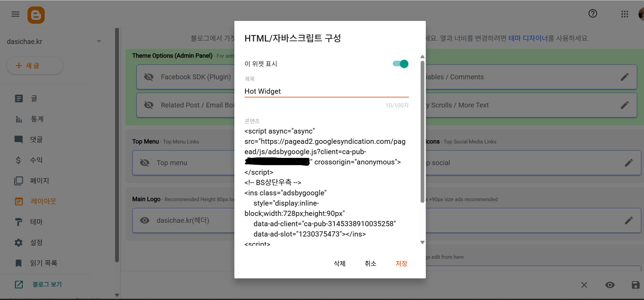Create a new post with 새 글
The image size is (644, 300).
tap(35, 66)
